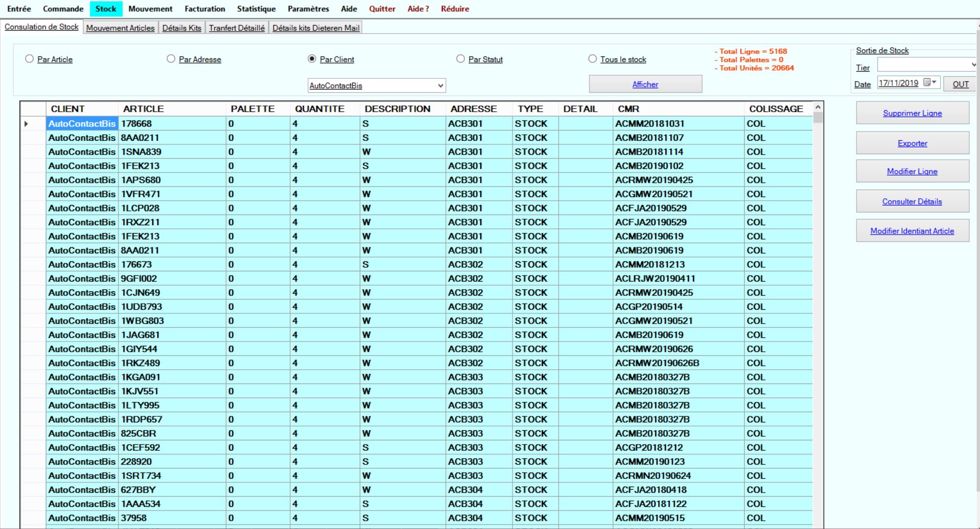Click the Exporter button

pyautogui.click(x=912, y=143)
